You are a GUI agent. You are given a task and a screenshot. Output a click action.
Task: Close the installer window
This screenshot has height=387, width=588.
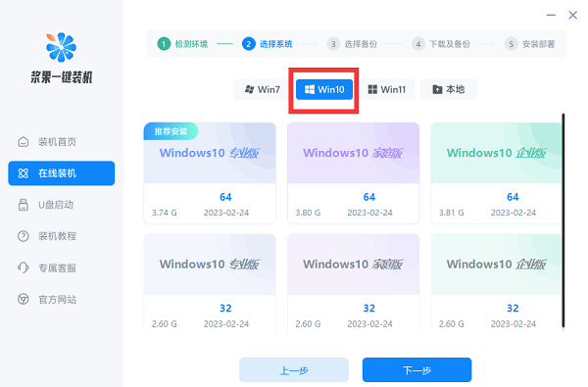572,15
